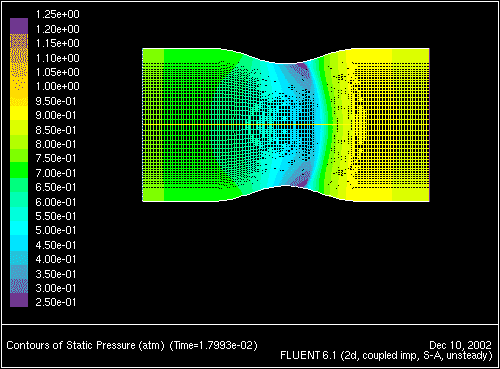This screenshot has width=500, height=369.
Task: Click the purple low-pressure spot at the lower throat wall
Action: [x=302, y=183]
